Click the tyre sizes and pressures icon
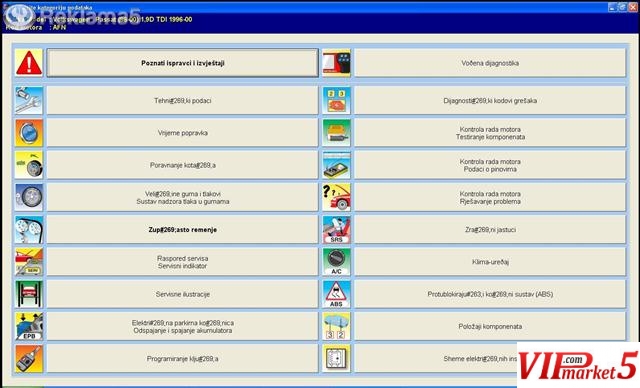Viewport: 640px width, 388px height. [29, 197]
